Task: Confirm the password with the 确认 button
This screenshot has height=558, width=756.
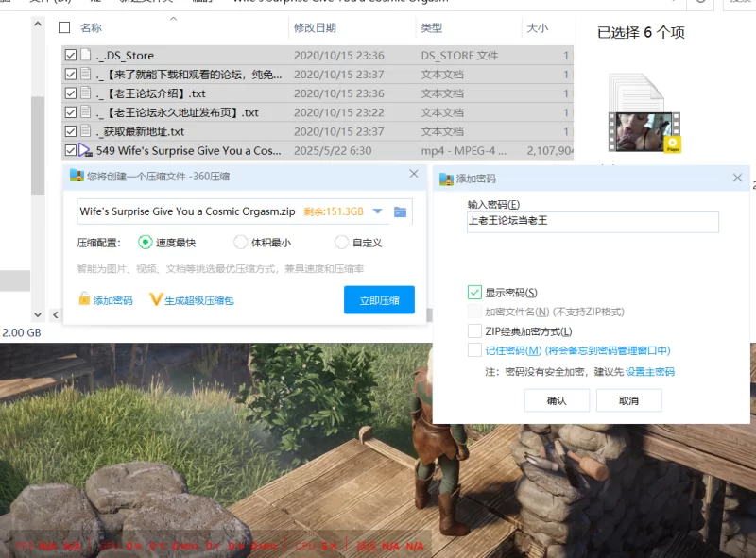Action: click(557, 400)
